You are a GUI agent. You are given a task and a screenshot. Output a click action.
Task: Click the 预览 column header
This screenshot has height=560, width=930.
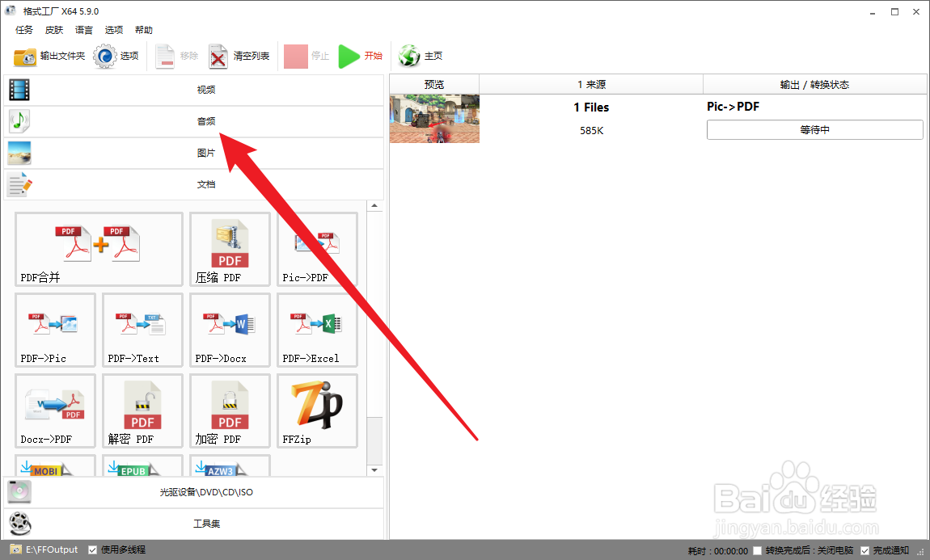coord(434,84)
